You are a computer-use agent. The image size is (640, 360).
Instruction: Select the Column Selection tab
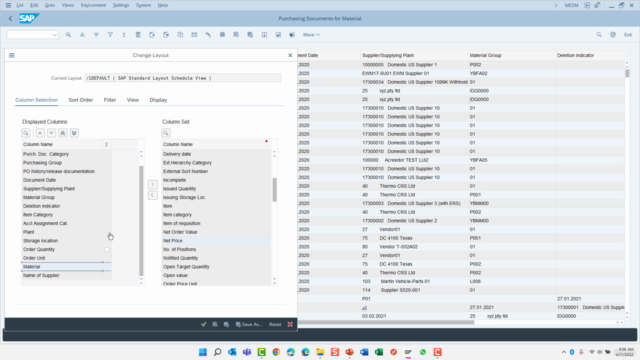point(36,100)
